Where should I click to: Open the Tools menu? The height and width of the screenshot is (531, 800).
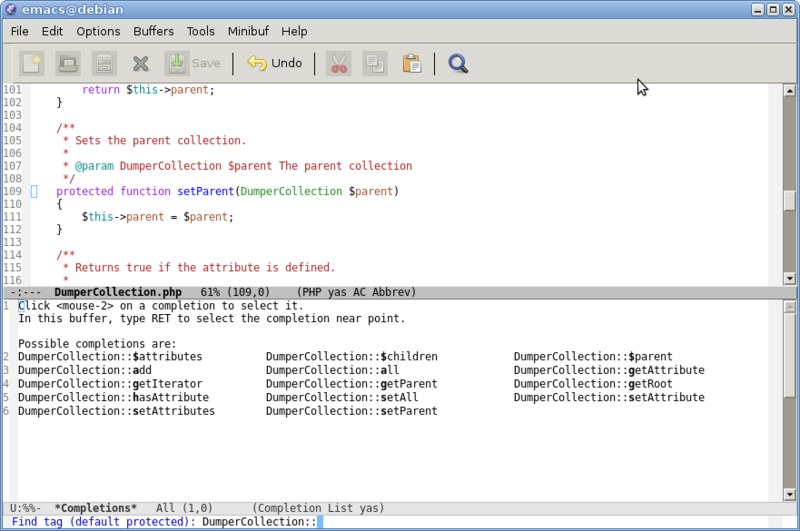201,31
